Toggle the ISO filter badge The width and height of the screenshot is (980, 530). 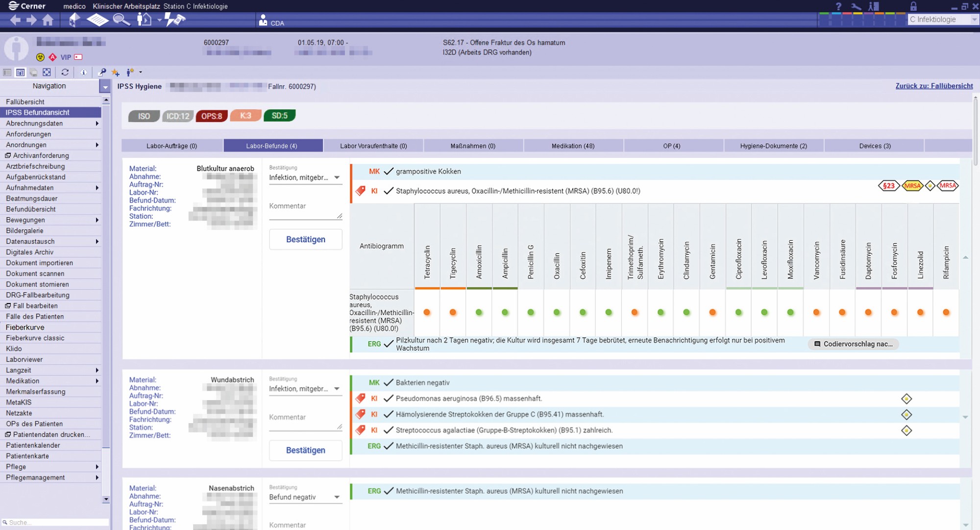pos(144,116)
